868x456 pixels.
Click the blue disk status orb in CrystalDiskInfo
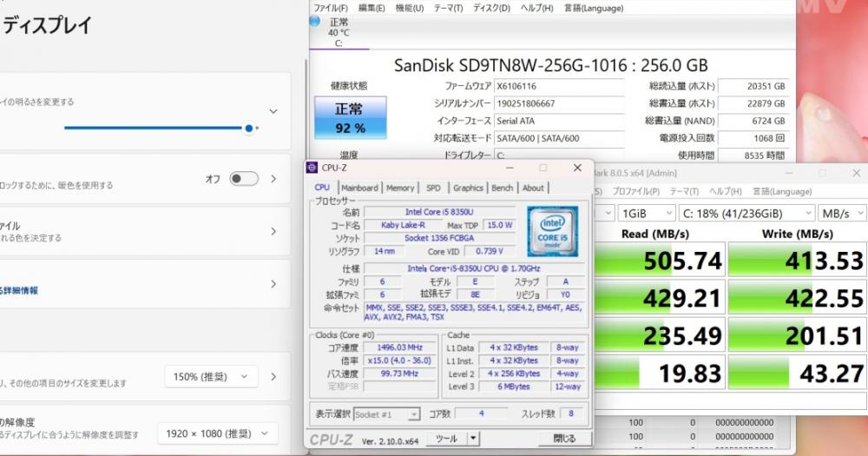pos(314,21)
